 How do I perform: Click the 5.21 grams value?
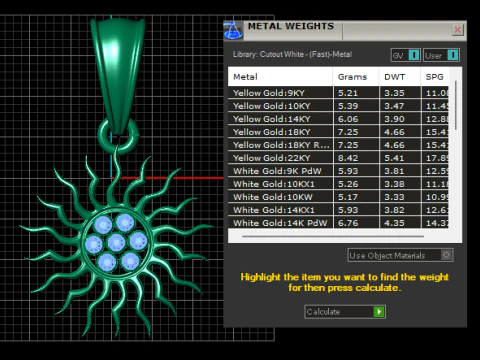(348, 93)
